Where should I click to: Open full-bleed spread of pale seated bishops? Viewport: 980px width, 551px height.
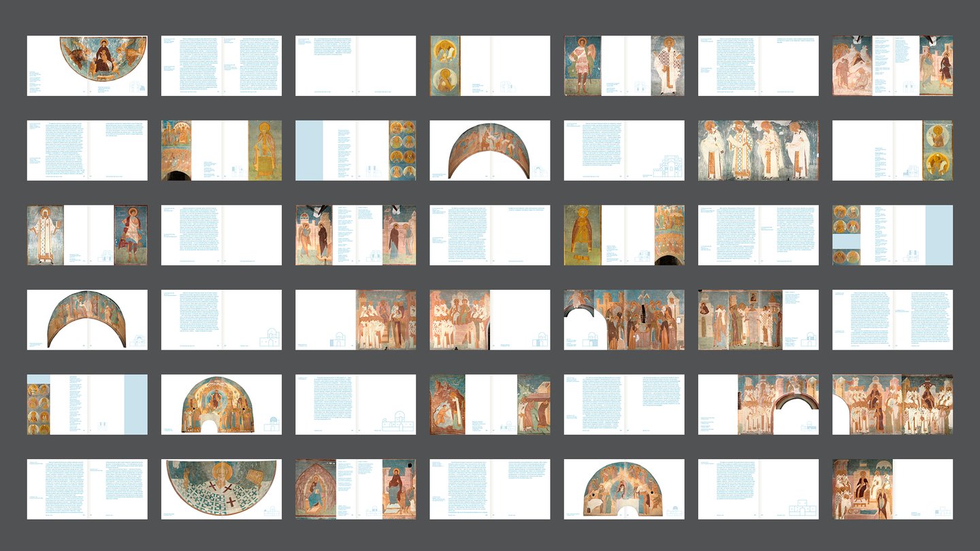point(893,405)
